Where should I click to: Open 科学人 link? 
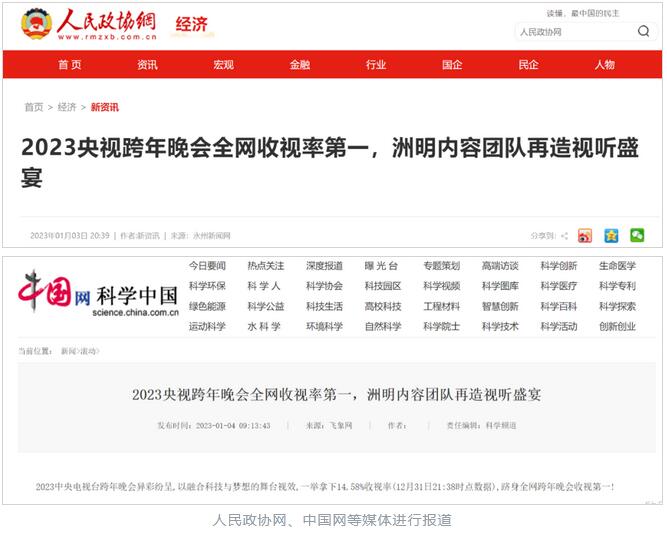coord(264,286)
